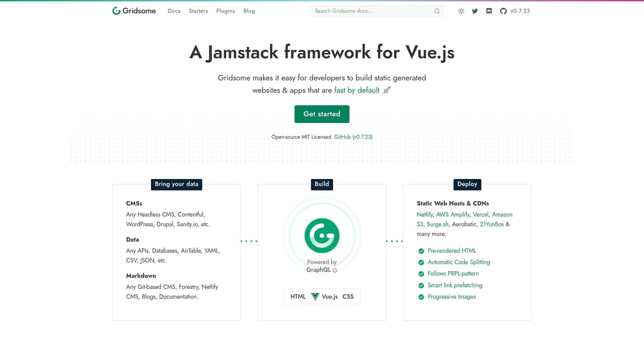Navigate to the Blog

click(x=249, y=11)
